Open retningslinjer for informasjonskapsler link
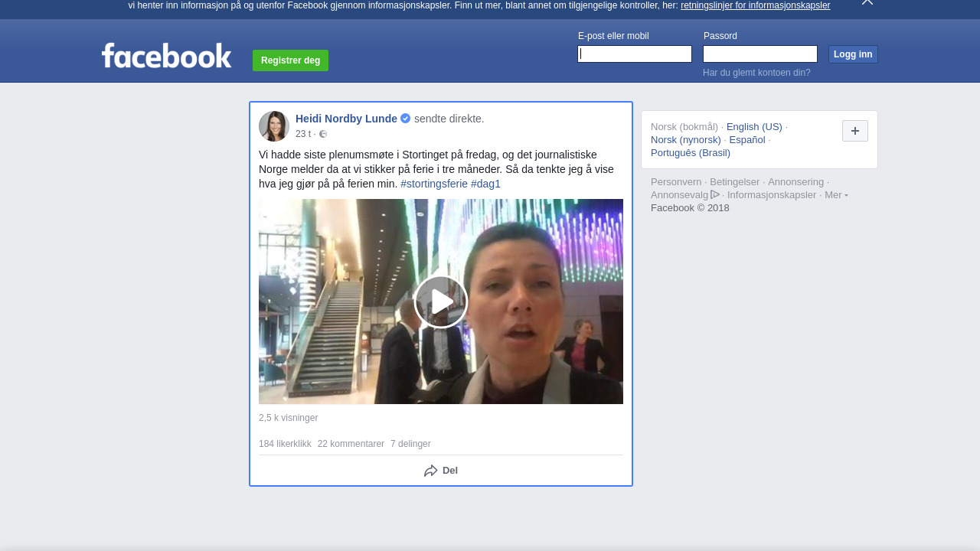 pyautogui.click(x=755, y=5)
